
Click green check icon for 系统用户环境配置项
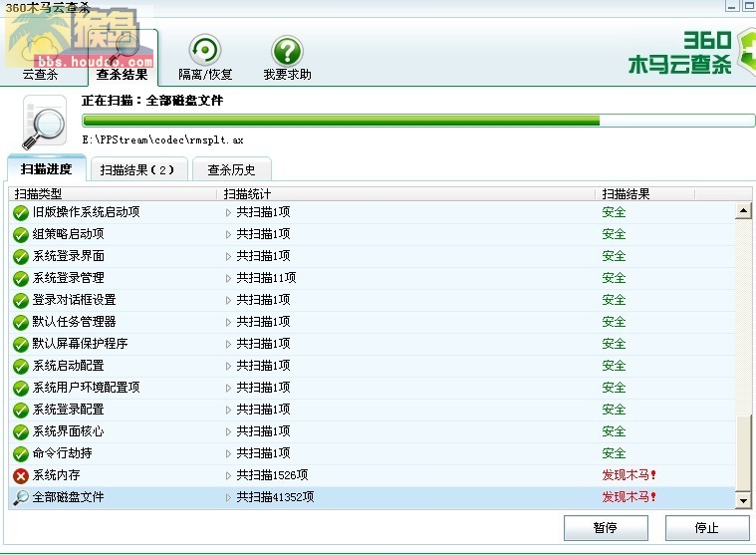(21, 389)
